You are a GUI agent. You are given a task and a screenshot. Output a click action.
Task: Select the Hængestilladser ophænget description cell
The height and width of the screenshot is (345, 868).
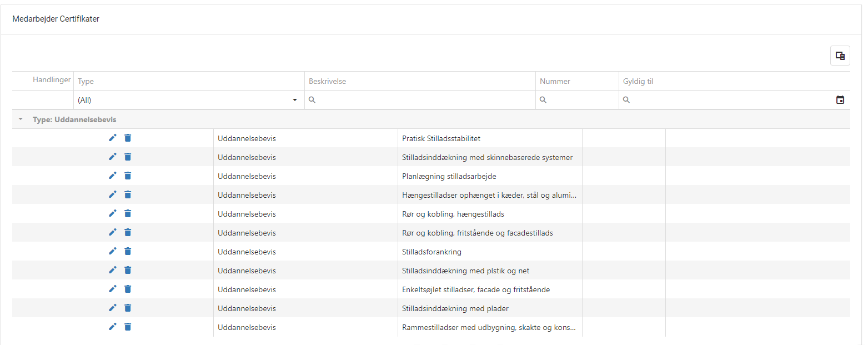point(489,195)
